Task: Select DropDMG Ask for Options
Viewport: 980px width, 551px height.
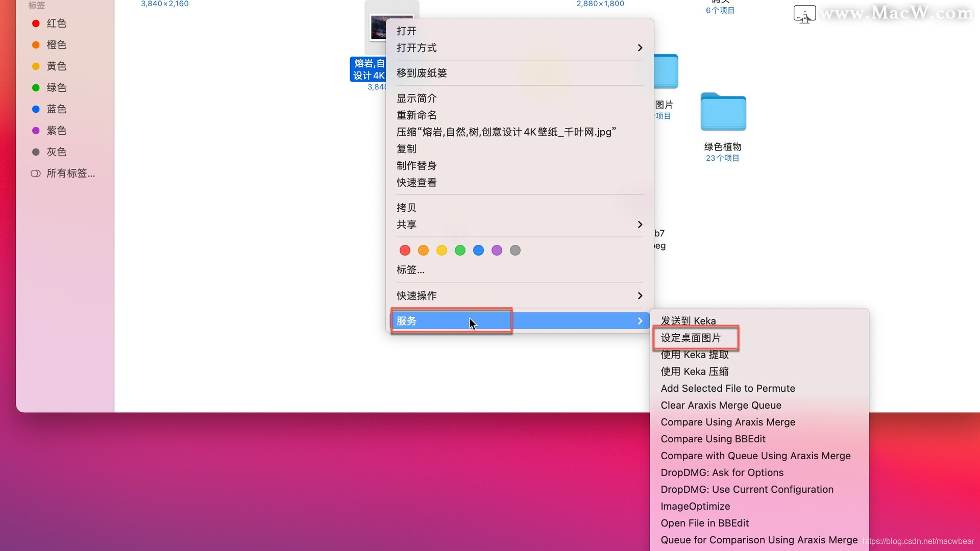Action: tap(722, 472)
